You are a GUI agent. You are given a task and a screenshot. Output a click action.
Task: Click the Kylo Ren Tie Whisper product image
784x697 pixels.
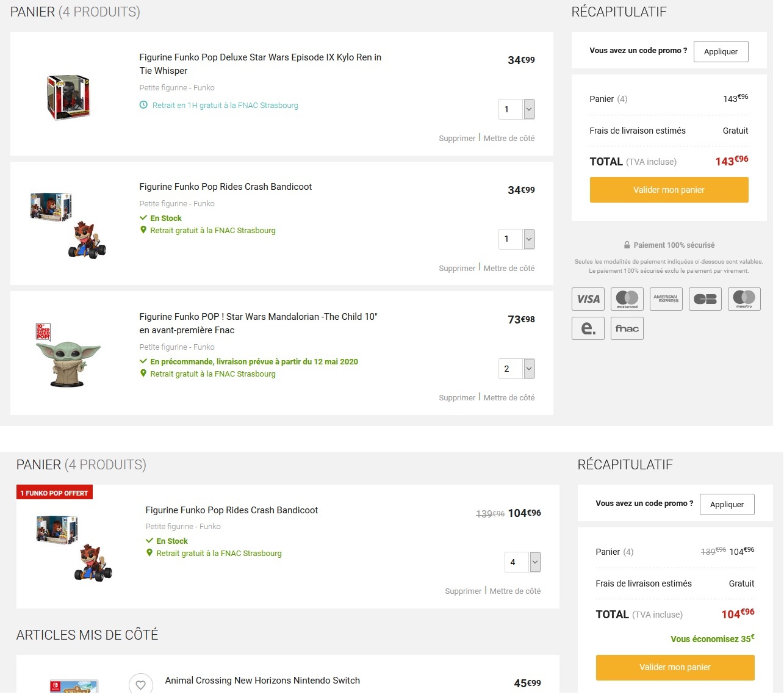(68, 97)
